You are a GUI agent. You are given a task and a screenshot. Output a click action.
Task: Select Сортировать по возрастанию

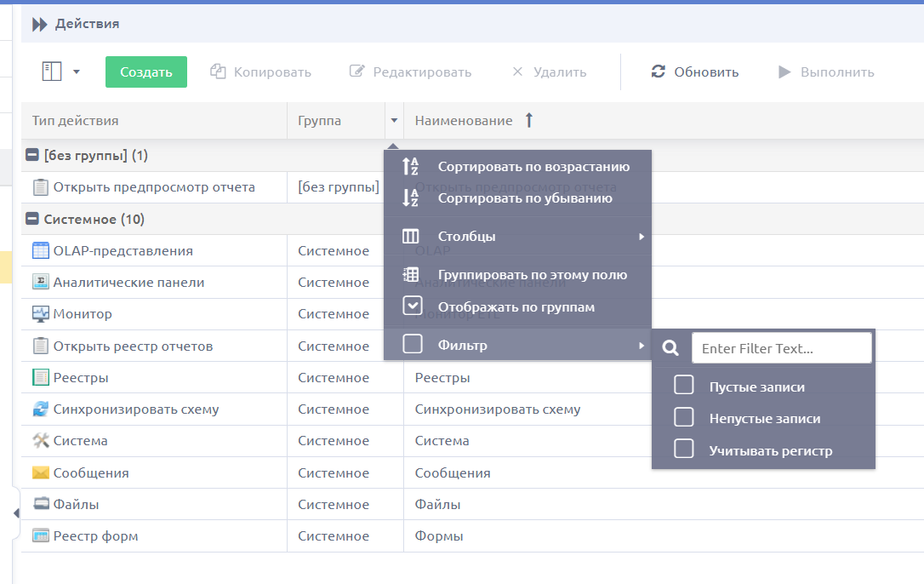[517, 166]
